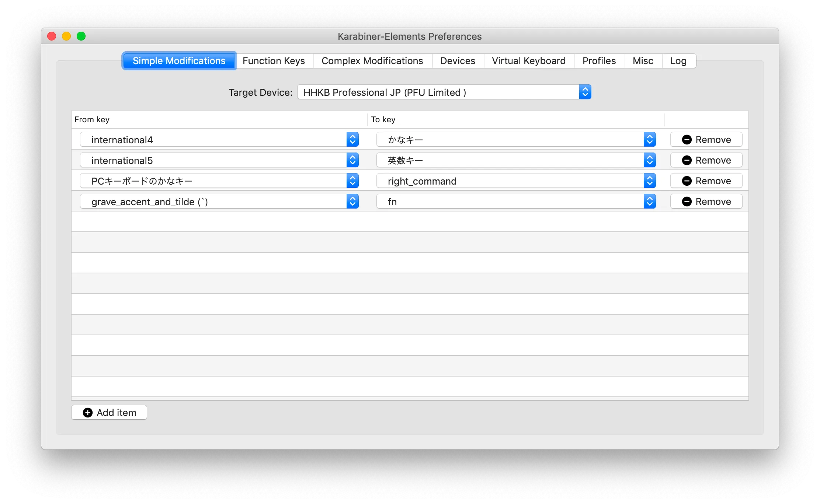Switch to the Virtual Keyboard tab
Image resolution: width=820 pixels, height=504 pixels.
tap(528, 60)
